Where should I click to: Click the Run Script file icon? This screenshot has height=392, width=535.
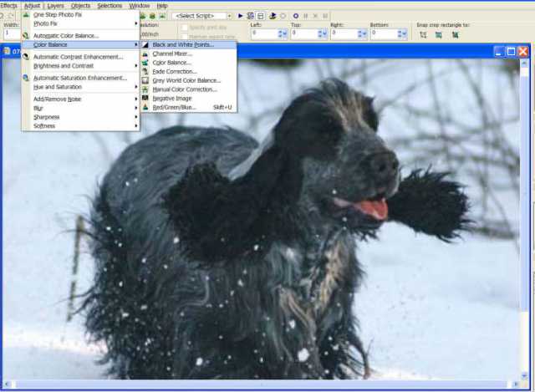(273, 16)
